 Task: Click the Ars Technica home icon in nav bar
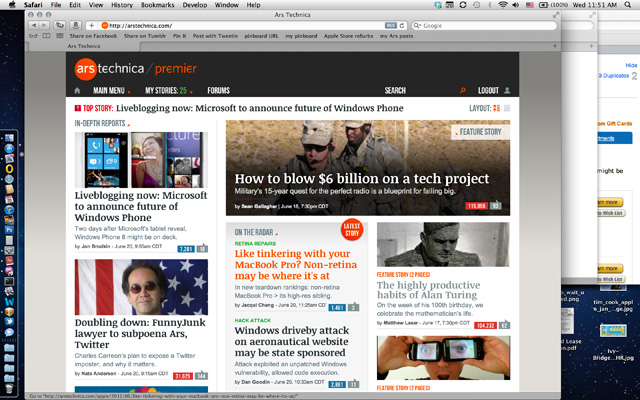(77, 91)
